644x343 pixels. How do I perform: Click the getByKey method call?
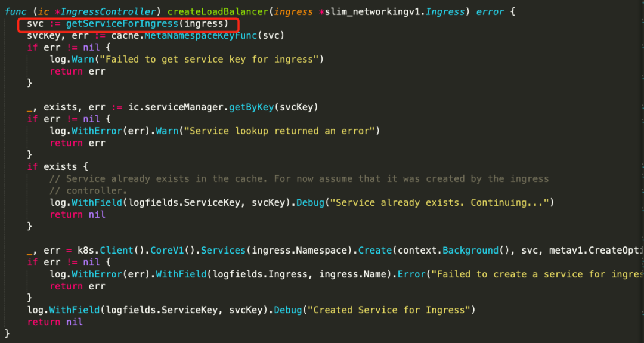(251, 107)
